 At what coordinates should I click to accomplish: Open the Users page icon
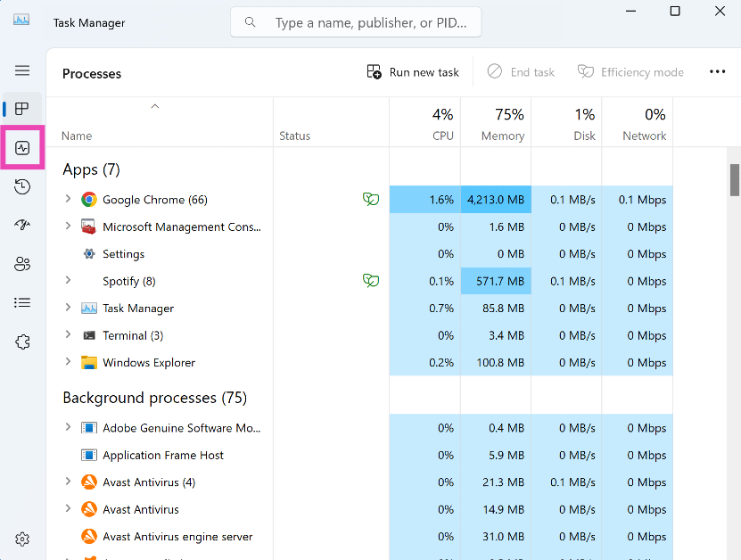tap(22, 264)
